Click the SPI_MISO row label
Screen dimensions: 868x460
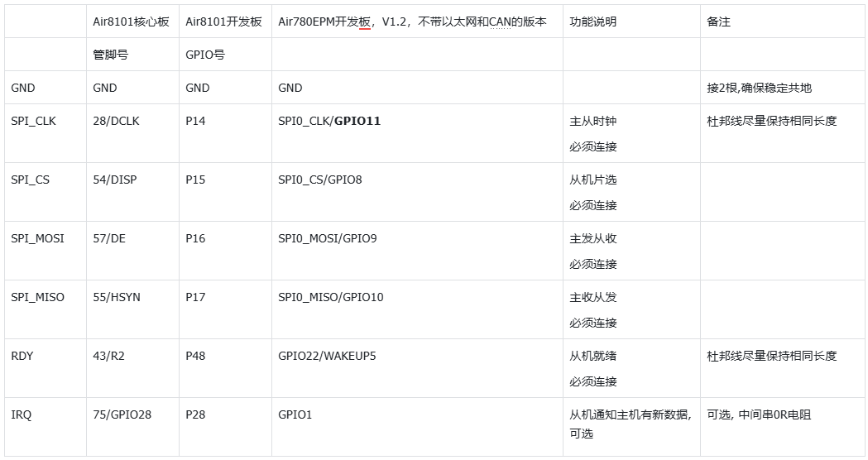(x=37, y=297)
